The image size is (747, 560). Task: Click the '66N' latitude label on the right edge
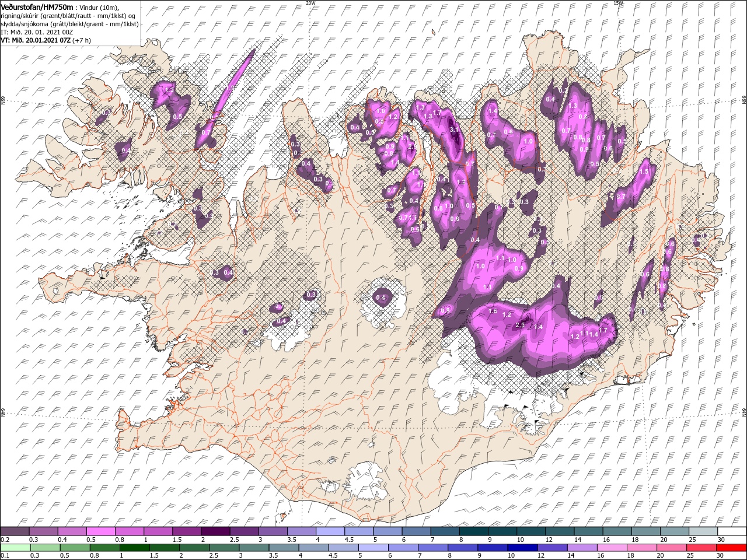coord(744,100)
